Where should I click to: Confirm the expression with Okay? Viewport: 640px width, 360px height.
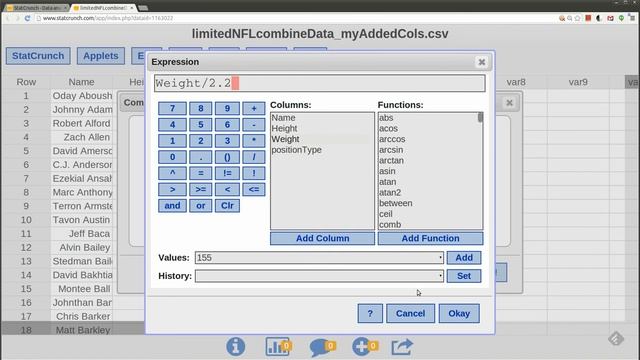coord(459,313)
